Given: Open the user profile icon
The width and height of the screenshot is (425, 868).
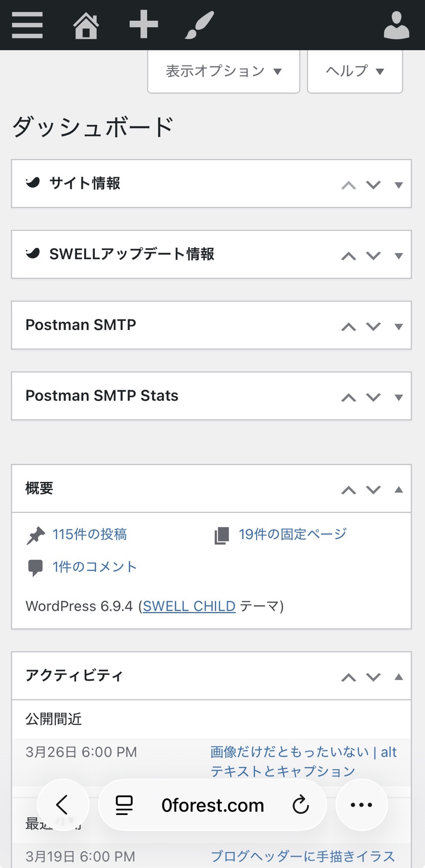Looking at the screenshot, I should point(396,25).
